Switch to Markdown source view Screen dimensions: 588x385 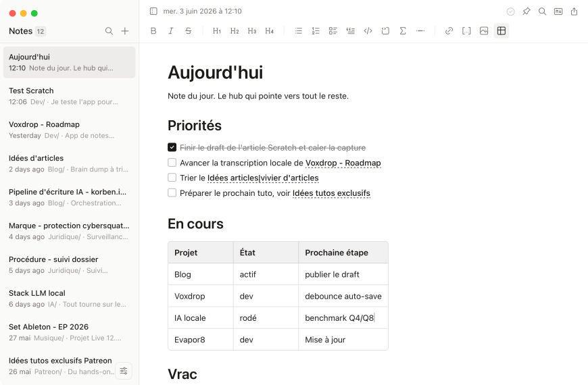point(558,11)
